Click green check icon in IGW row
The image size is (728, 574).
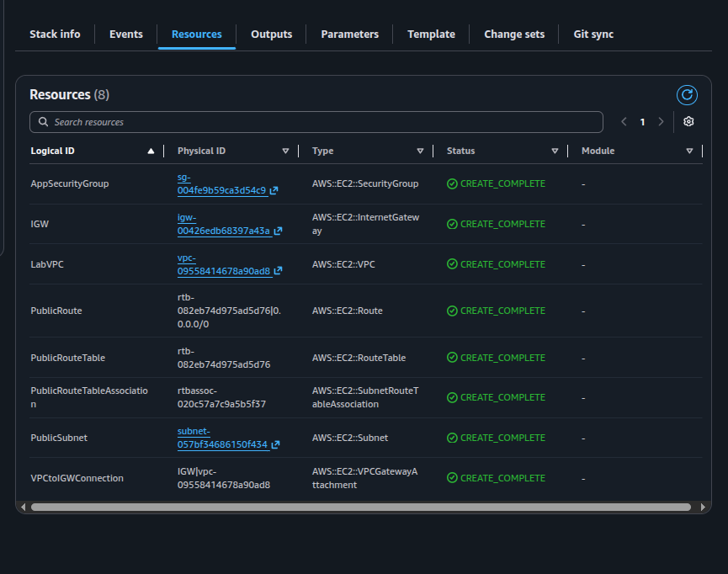(452, 224)
